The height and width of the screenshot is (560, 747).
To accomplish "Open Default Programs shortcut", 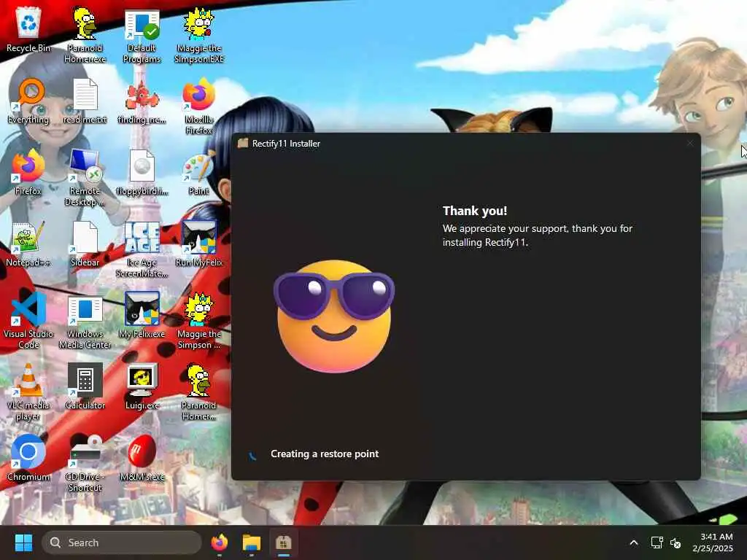I will (142, 34).
